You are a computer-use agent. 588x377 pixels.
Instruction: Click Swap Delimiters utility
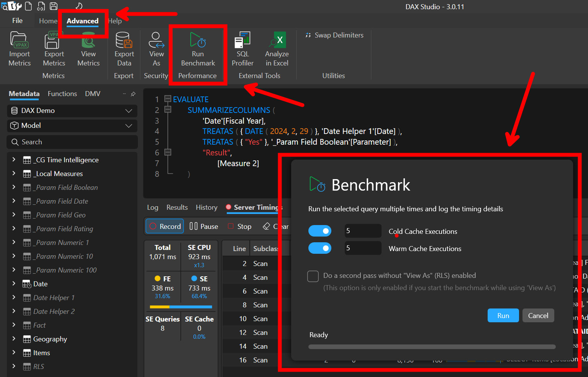[x=333, y=35]
